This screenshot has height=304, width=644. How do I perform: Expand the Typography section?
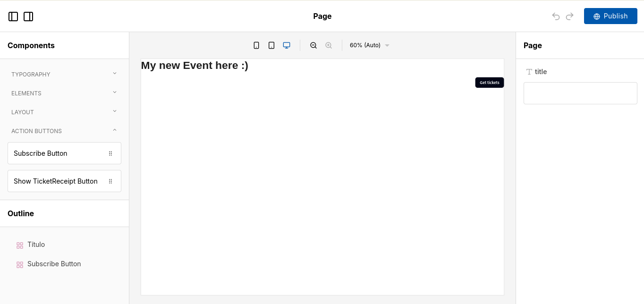64,74
